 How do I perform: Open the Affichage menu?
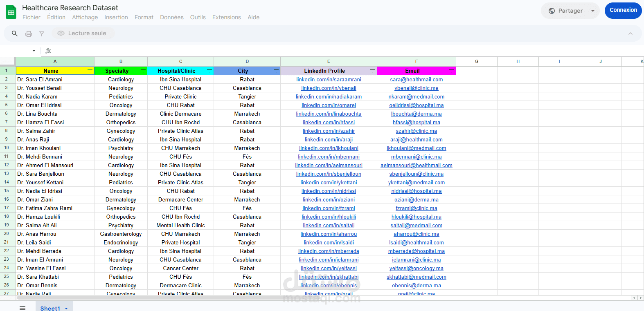click(x=85, y=18)
